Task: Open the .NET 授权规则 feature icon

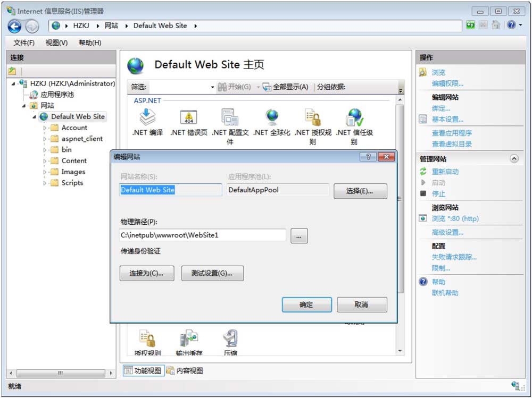Action: coord(313,127)
